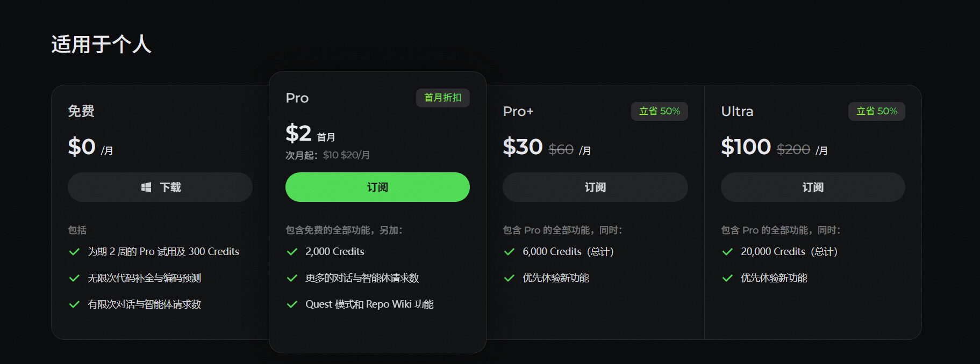
Task: Click the 立省 50% badge on Ultra
Action: point(876,111)
